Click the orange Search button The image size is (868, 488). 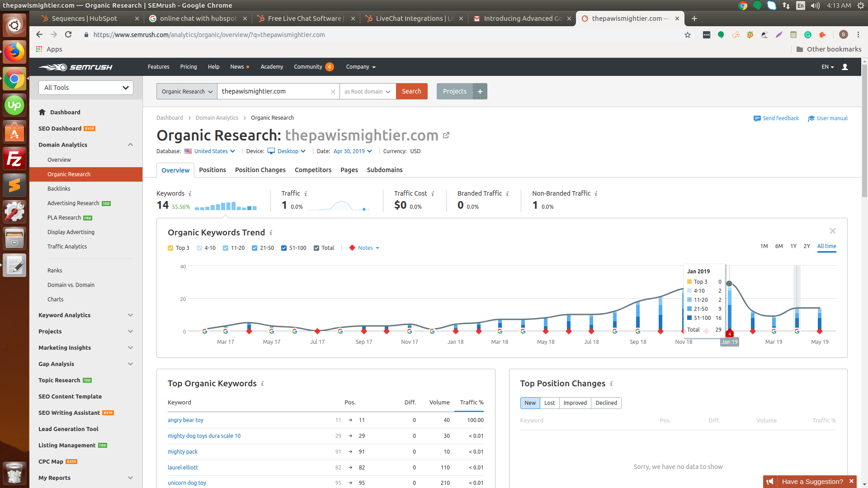click(412, 91)
